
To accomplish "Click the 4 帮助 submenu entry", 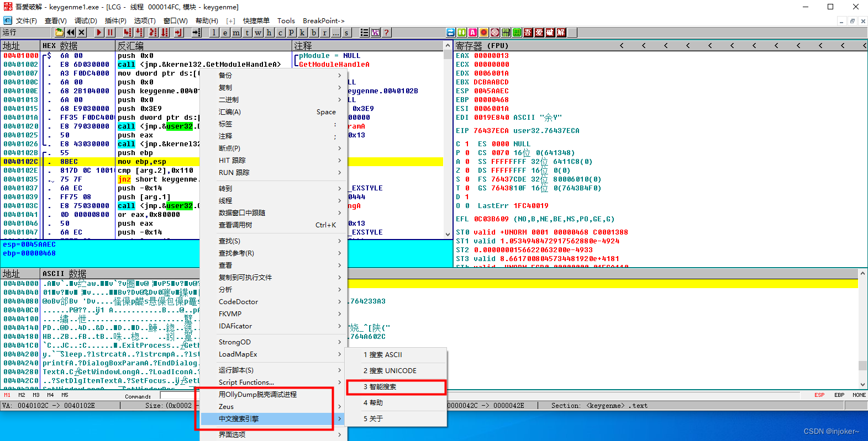I will click(x=396, y=403).
